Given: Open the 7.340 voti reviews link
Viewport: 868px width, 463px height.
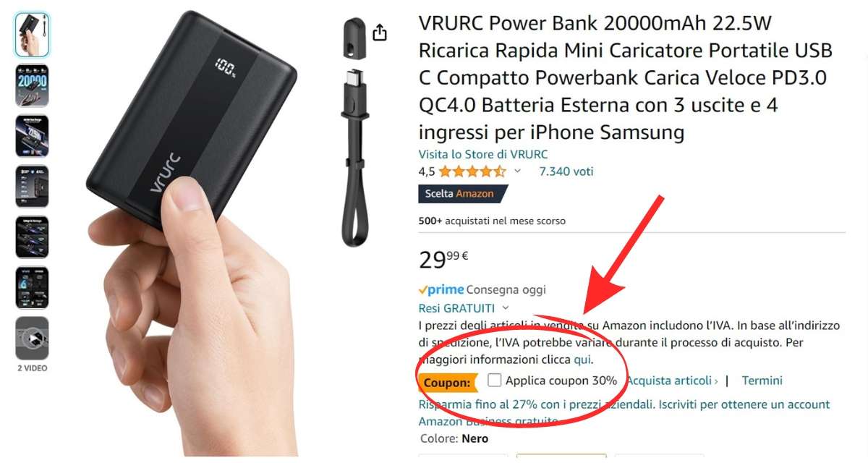Looking at the screenshot, I should (566, 171).
